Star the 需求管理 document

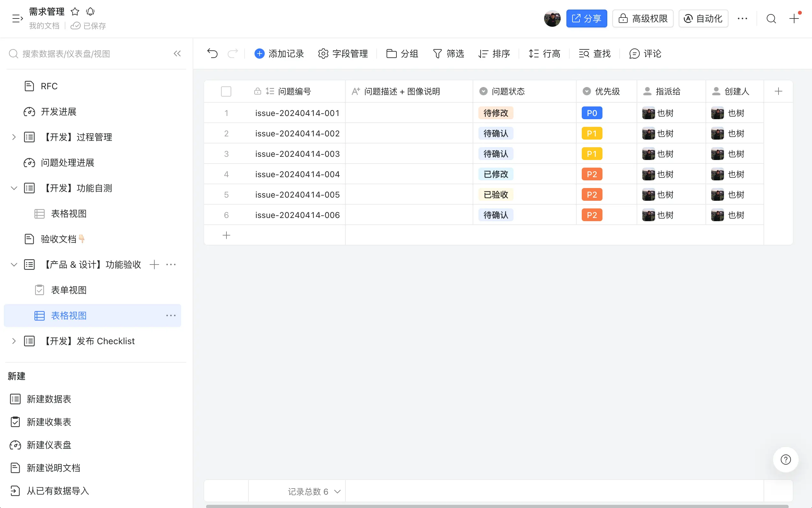pos(75,12)
